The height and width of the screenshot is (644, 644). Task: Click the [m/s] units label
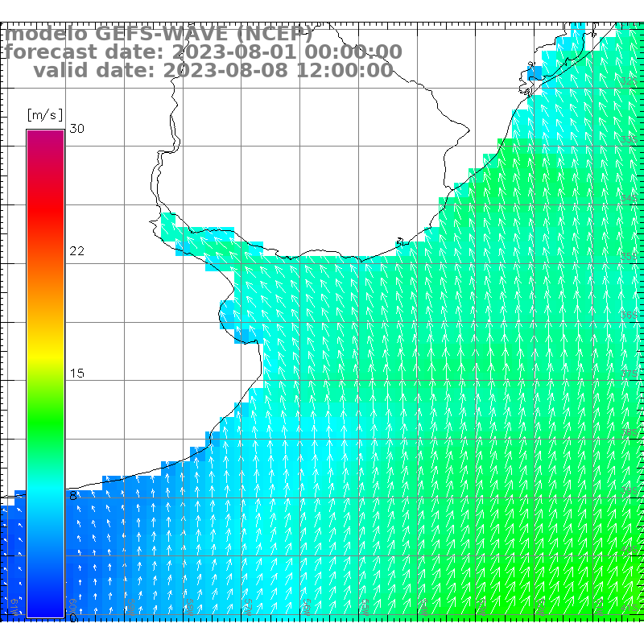[x=45, y=114]
